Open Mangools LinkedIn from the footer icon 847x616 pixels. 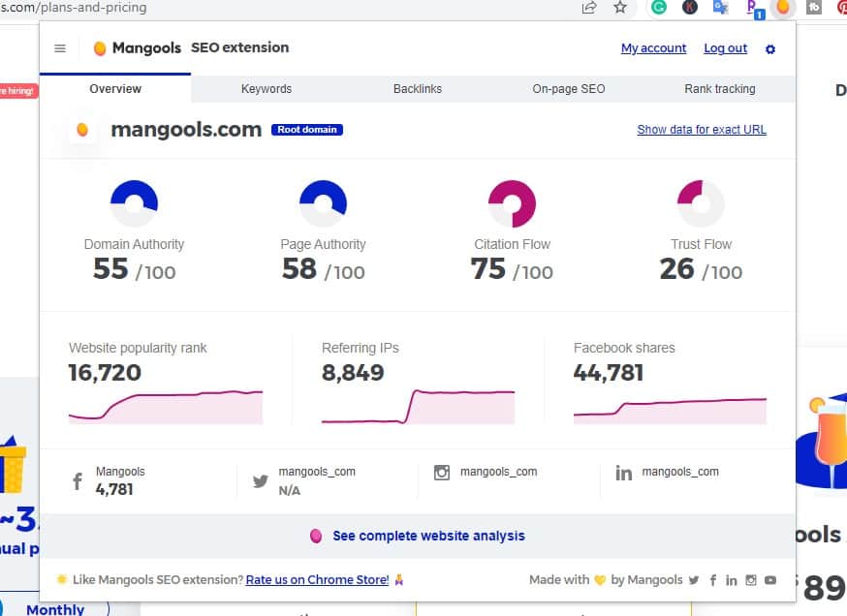point(732,580)
